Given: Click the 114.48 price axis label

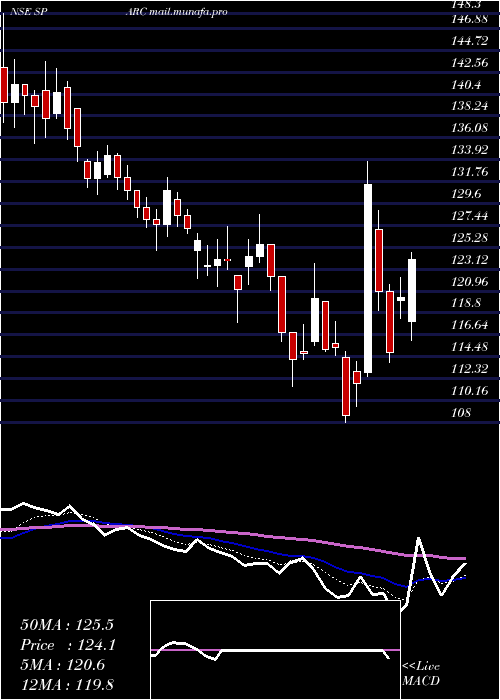Looking at the screenshot, I should (470, 347).
